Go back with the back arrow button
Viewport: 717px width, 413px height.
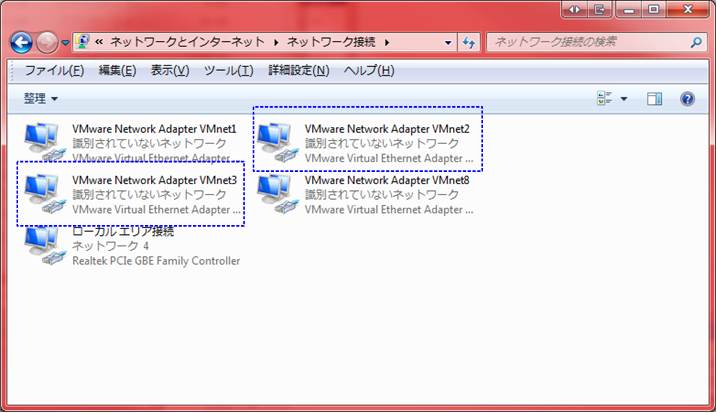coord(22,43)
